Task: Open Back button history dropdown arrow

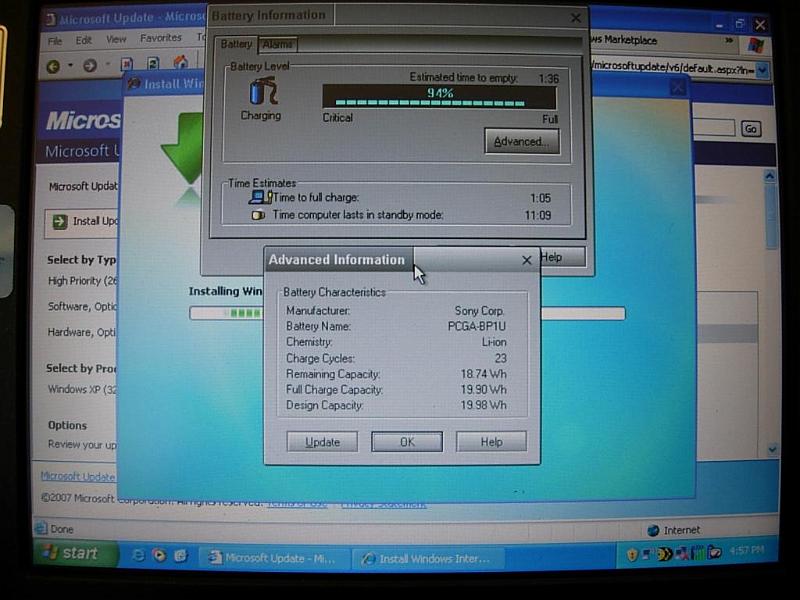Action: [70, 65]
